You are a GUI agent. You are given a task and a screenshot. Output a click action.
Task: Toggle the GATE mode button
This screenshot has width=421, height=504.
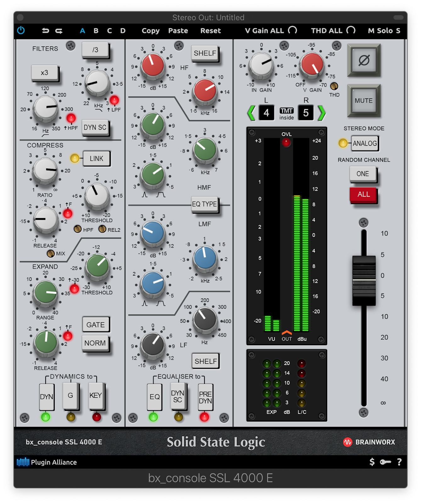[x=96, y=325]
